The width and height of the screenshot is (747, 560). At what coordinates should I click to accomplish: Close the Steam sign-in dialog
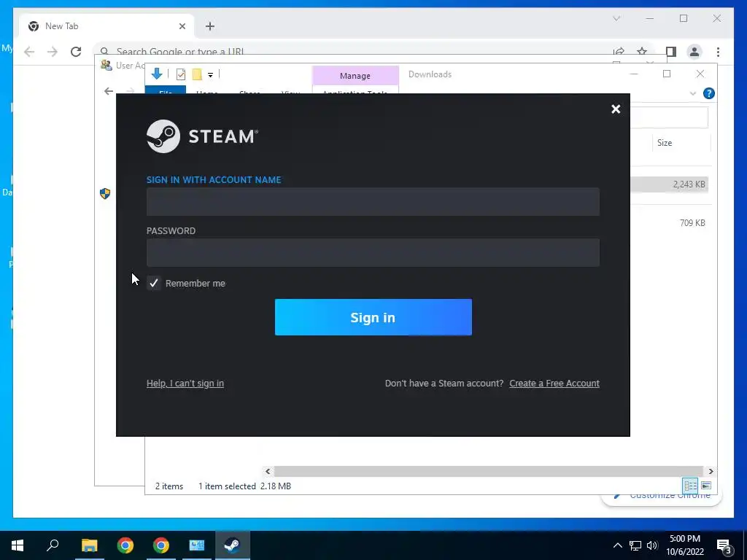[616, 109]
